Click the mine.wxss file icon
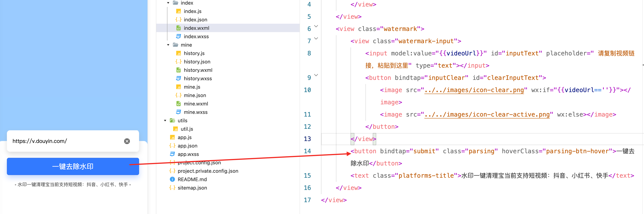644x214 pixels. click(x=179, y=112)
